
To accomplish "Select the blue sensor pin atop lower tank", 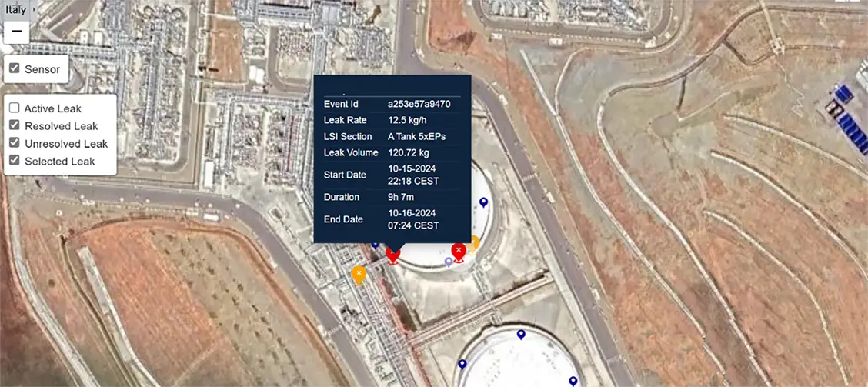I will point(521,335).
